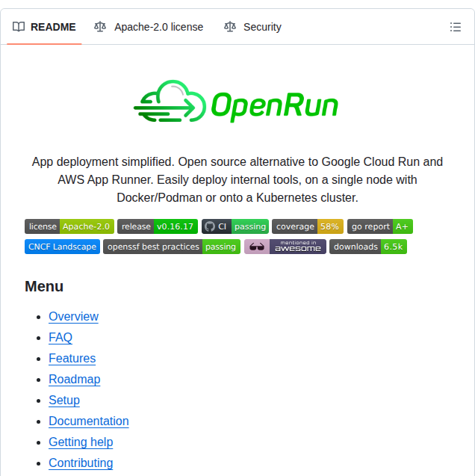This screenshot has width=475, height=476.
Task: Click the go report A+ badge
Action: [x=380, y=226]
